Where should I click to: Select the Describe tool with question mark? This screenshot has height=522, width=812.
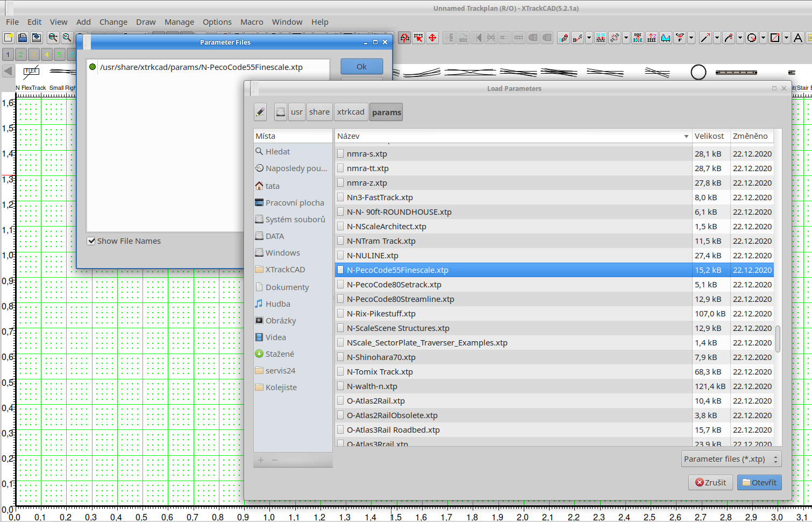(x=404, y=38)
